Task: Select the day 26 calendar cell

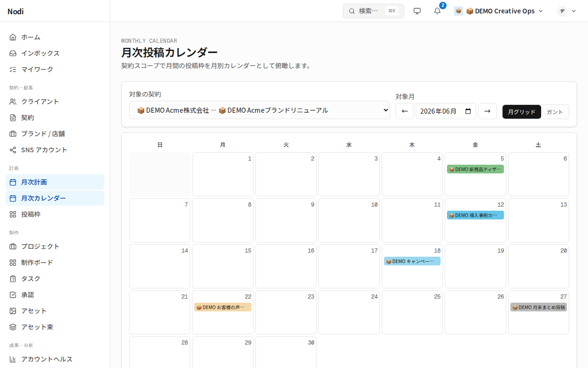Action: pos(475,312)
